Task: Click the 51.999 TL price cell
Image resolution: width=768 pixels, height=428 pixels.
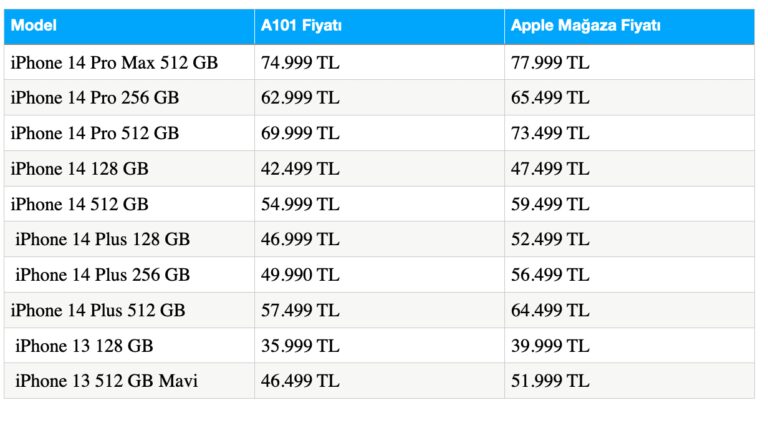Action: pos(550,381)
